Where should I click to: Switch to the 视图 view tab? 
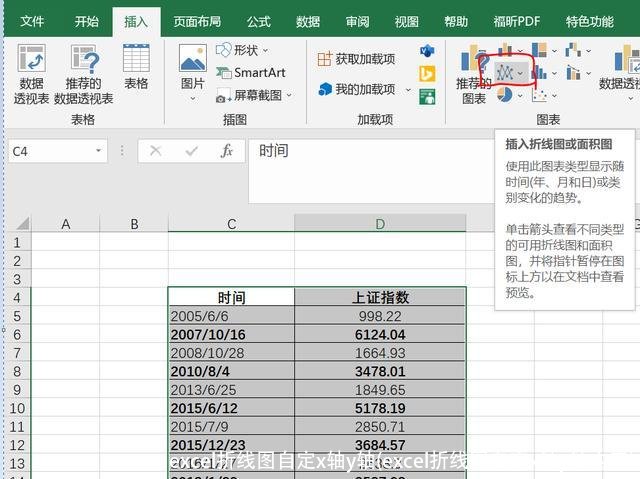point(407,21)
